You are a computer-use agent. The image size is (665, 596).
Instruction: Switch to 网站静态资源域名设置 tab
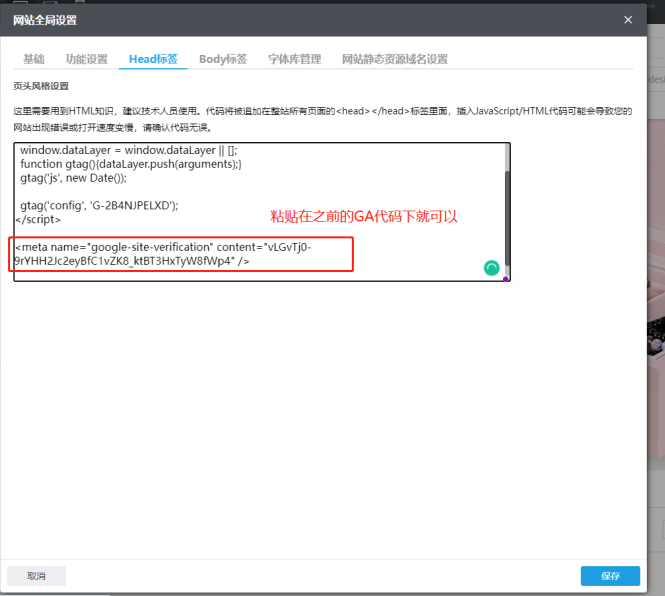[x=394, y=59]
